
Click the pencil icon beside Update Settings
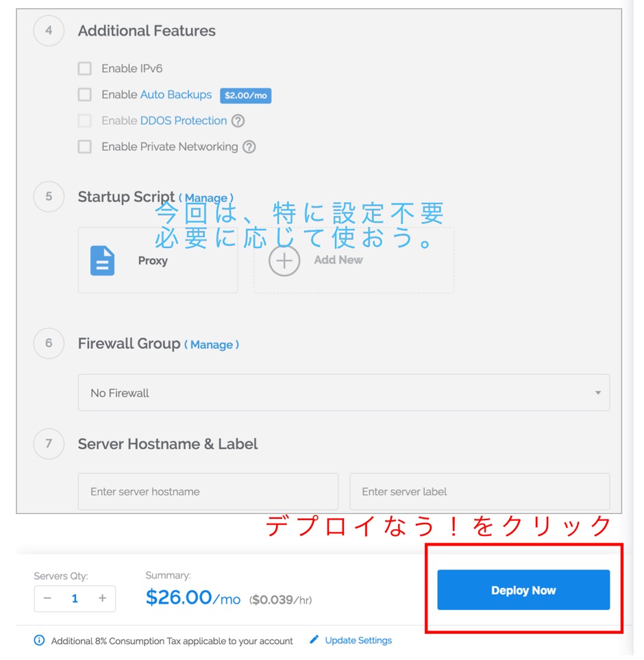tap(314, 640)
